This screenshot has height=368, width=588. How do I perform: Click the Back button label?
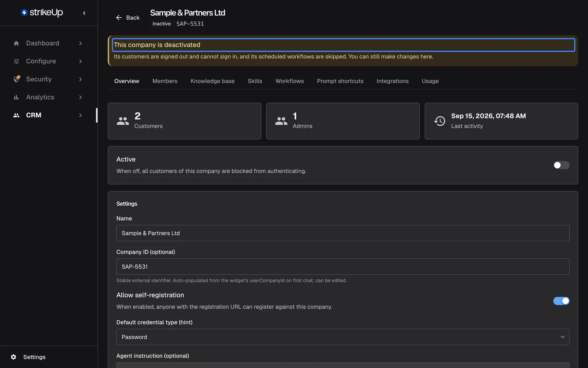point(133,18)
